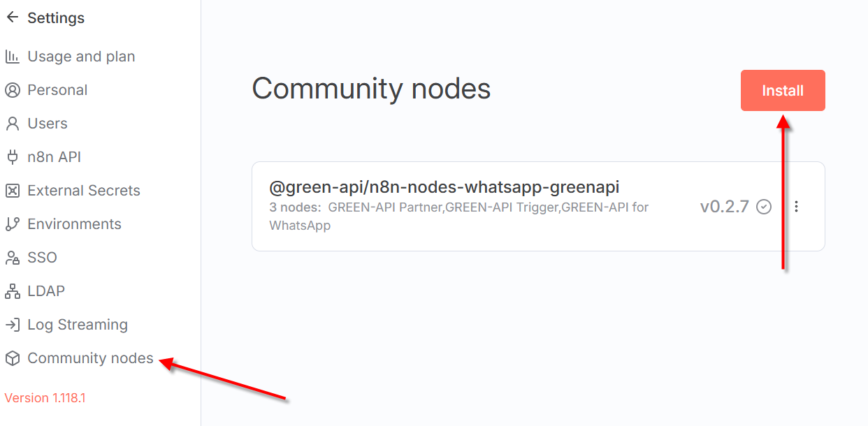The height and width of the screenshot is (426, 868).
Task: Click the back arrow beside Settings
Action: (x=12, y=17)
